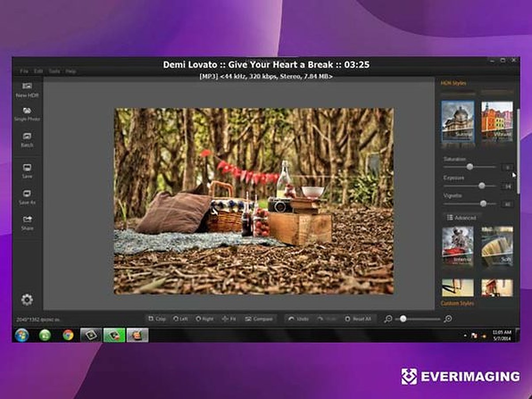The image size is (532, 399).
Task: Click the Saturation value field
Action: (507, 167)
